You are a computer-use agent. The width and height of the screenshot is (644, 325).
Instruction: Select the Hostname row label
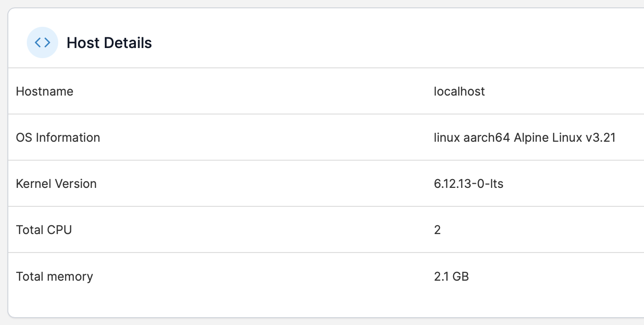pos(45,91)
